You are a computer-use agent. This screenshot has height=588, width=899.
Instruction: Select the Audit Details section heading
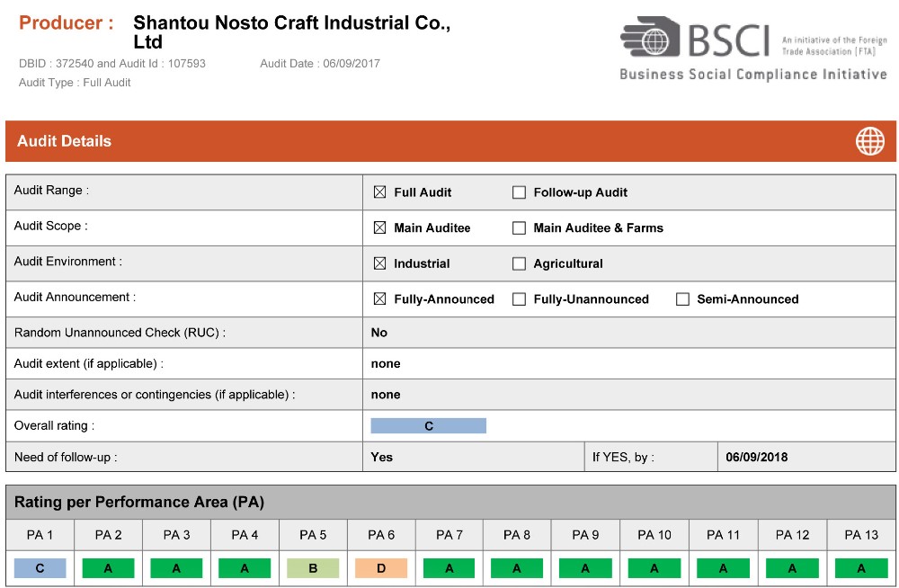64,141
